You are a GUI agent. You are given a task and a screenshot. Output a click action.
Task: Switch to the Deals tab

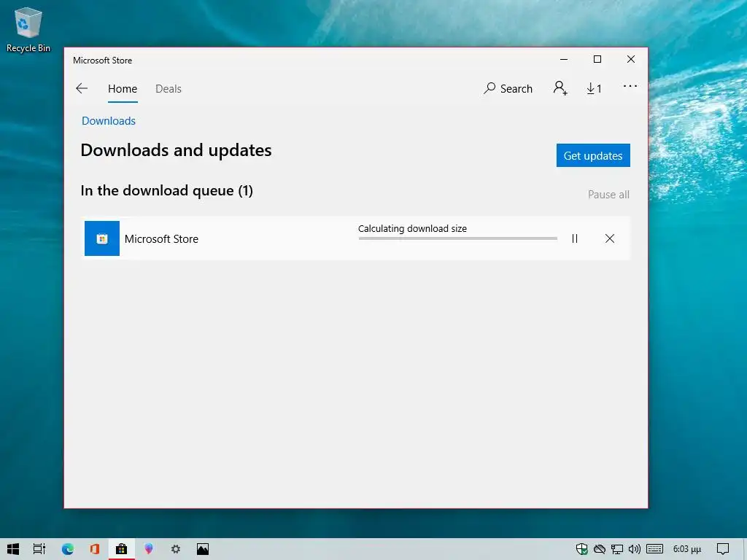coord(169,88)
